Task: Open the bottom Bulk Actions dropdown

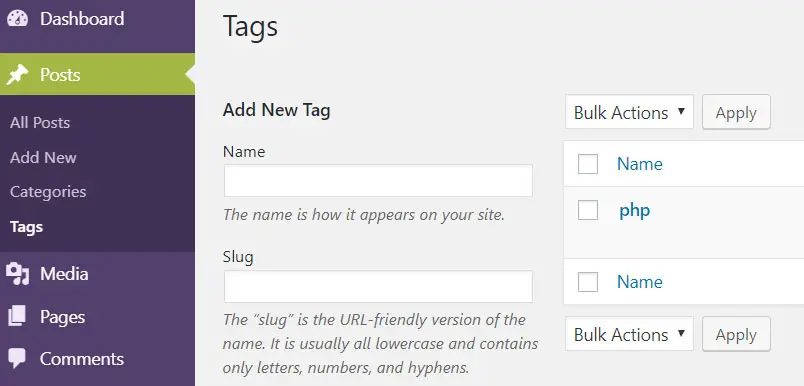Action: click(x=629, y=334)
